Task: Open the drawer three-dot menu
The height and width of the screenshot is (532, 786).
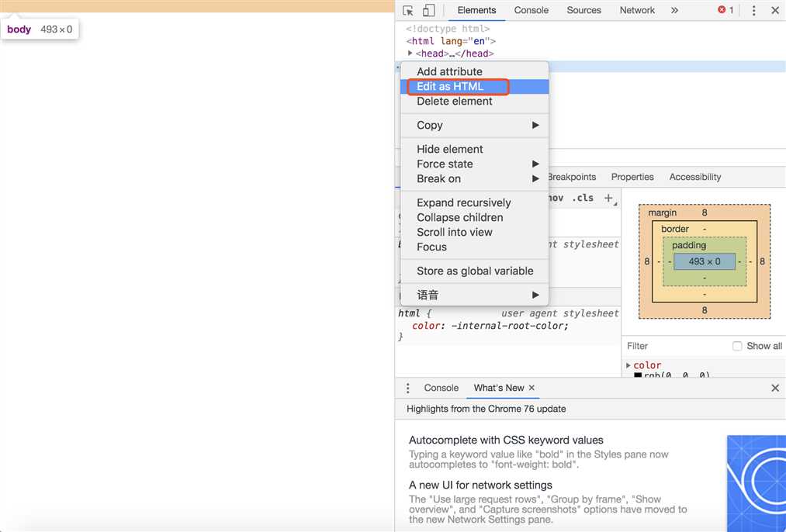Action: (x=407, y=388)
